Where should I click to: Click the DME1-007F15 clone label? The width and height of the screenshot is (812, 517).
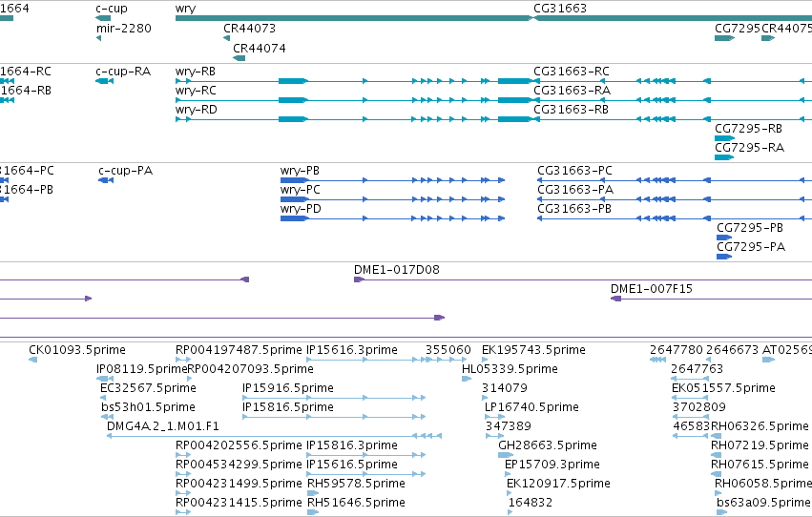(x=652, y=289)
